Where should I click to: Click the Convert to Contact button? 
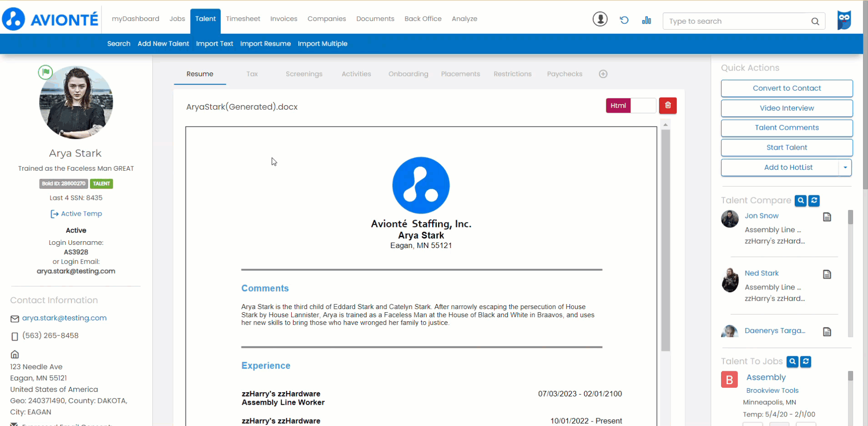[787, 88]
